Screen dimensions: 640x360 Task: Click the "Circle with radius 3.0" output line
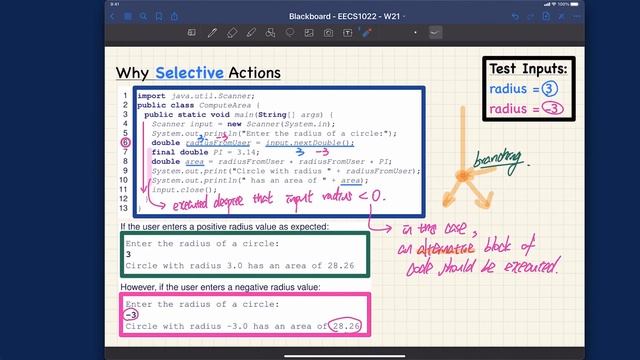(x=240, y=266)
